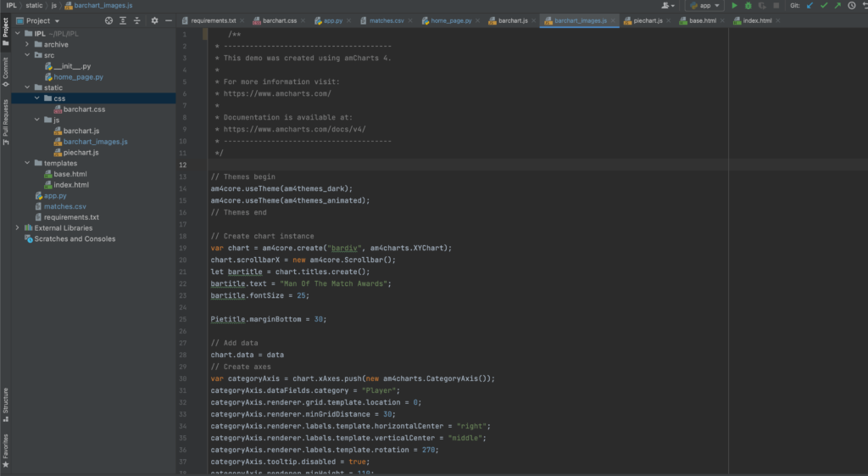The image size is (868, 476).
Task: Open Project panel settings gear
Action: pos(154,20)
